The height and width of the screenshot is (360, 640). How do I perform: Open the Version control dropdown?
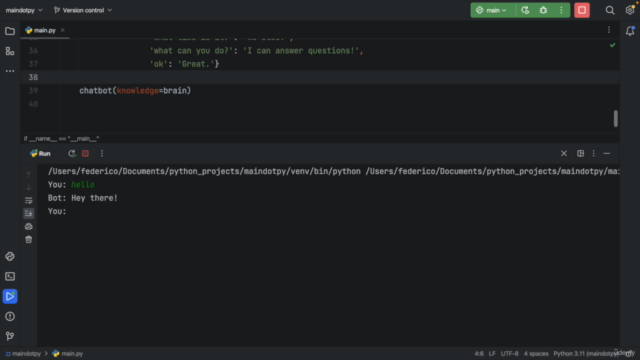coord(83,10)
